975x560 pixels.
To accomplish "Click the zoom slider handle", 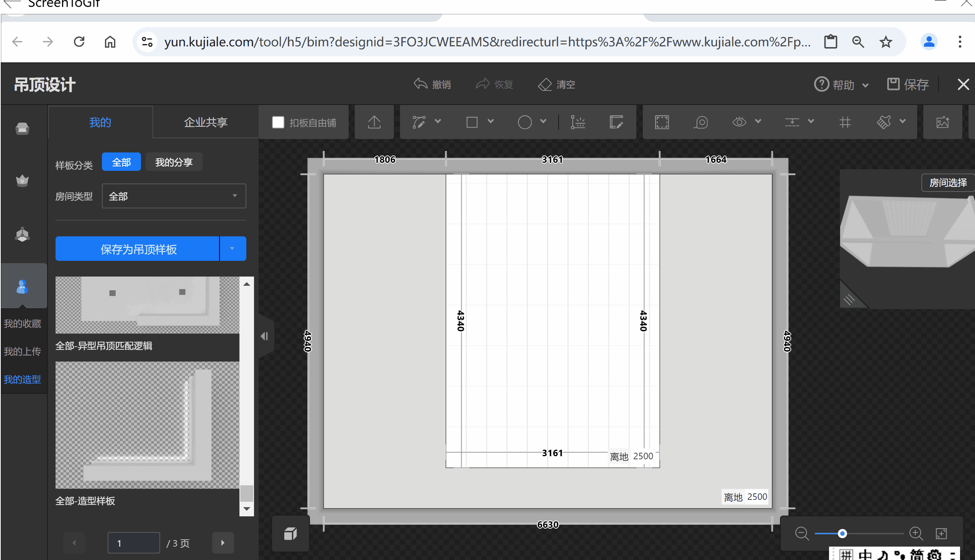I will (x=842, y=534).
